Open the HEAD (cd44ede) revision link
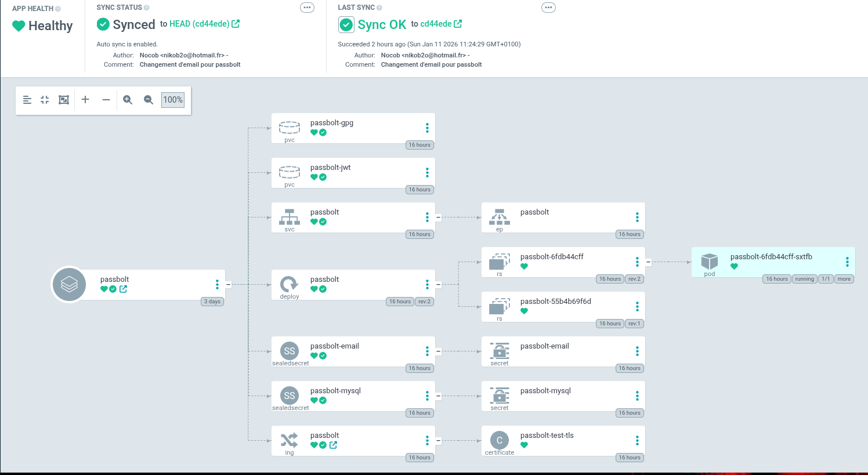 [x=199, y=24]
